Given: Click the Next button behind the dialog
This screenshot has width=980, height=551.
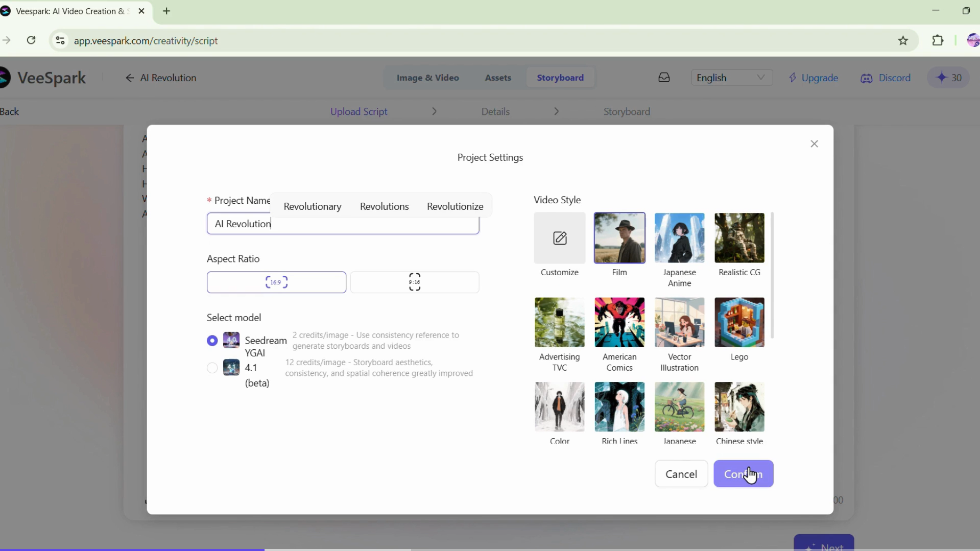Looking at the screenshot, I should [824, 543].
